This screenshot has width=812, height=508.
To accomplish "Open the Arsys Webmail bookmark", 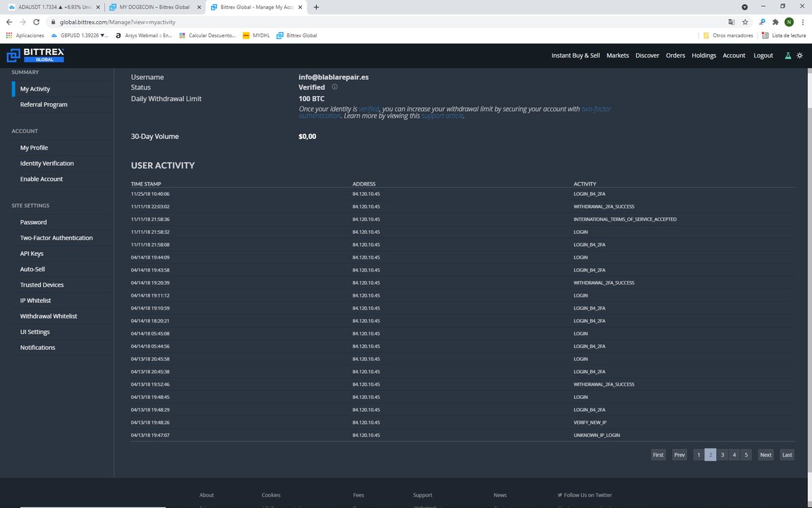I will pos(143,35).
